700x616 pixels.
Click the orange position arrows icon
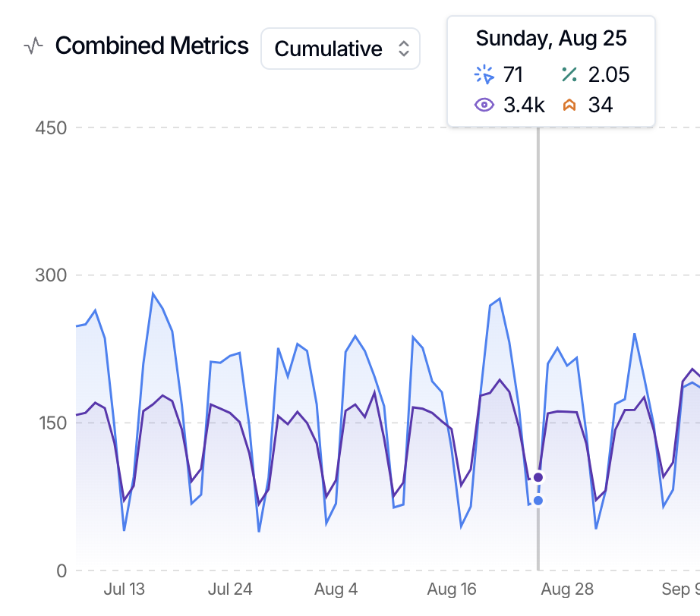pos(569,105)
